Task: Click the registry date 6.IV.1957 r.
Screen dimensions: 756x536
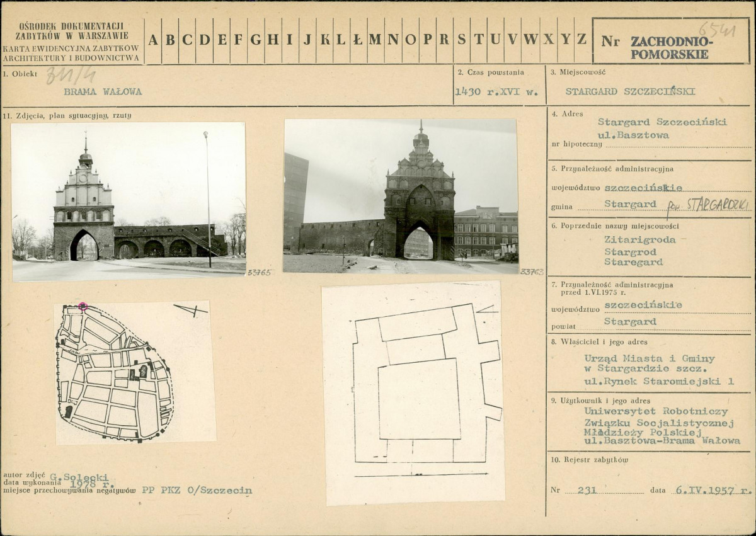Action: click(x=712, y=491)
